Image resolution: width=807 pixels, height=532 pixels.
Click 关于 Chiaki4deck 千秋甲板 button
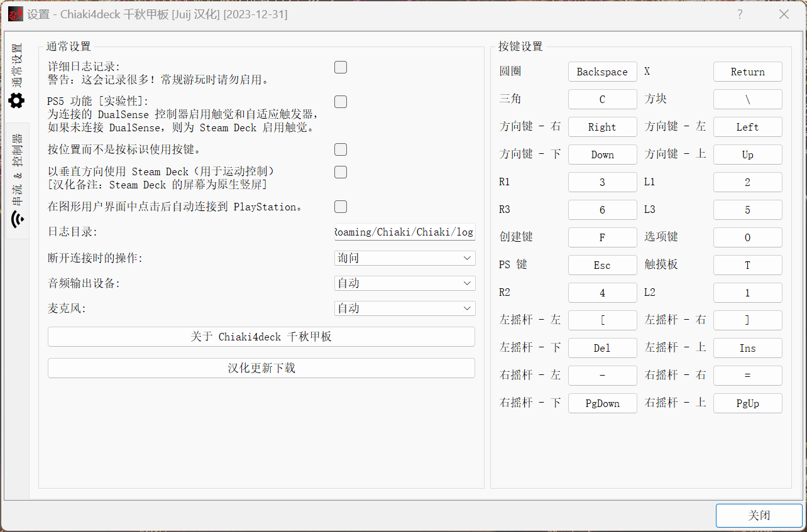point(261,337)
